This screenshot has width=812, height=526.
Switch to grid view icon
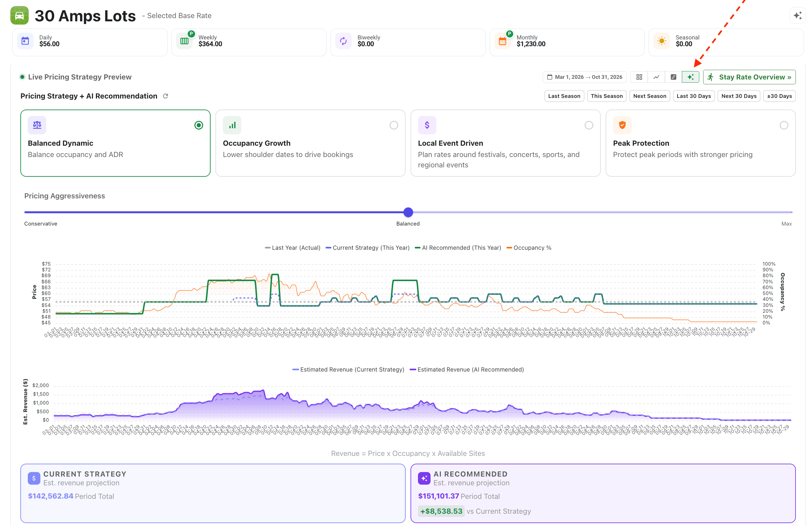639,77
